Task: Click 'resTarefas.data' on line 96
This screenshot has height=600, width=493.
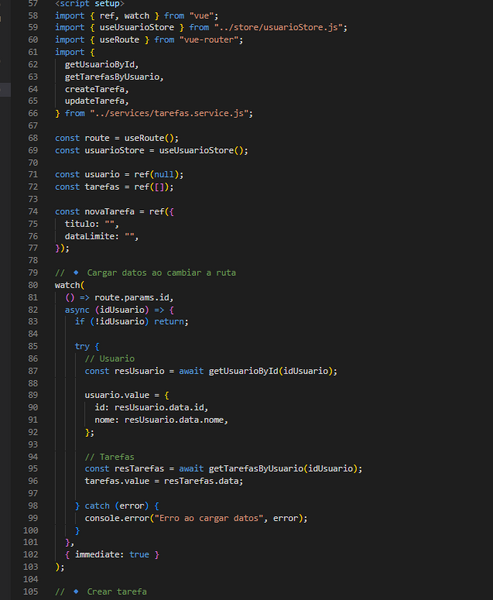Action: pyautogui.click(x=201, y=481)
